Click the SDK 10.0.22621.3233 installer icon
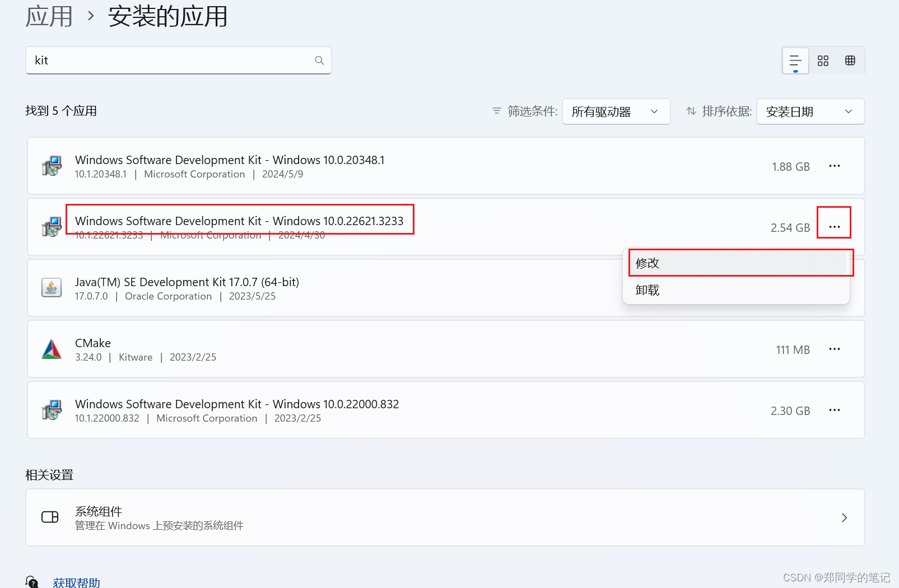 click(x=52, y=227)
